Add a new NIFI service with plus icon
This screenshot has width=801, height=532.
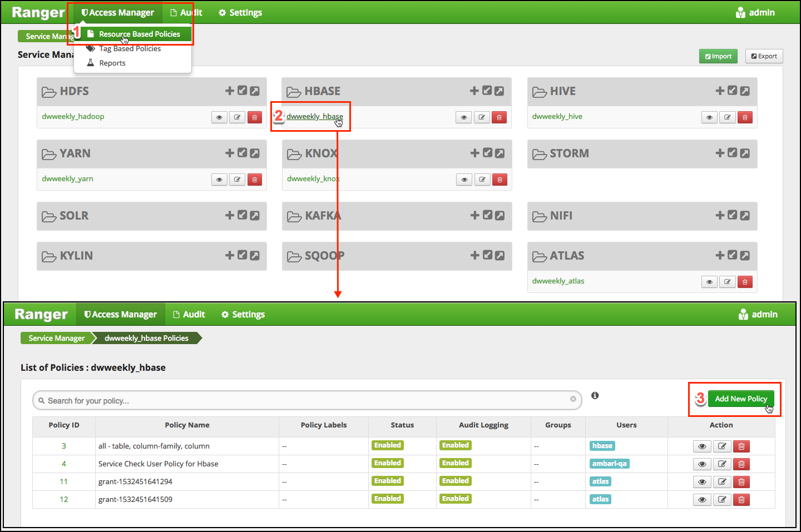(x=720, y=215)
